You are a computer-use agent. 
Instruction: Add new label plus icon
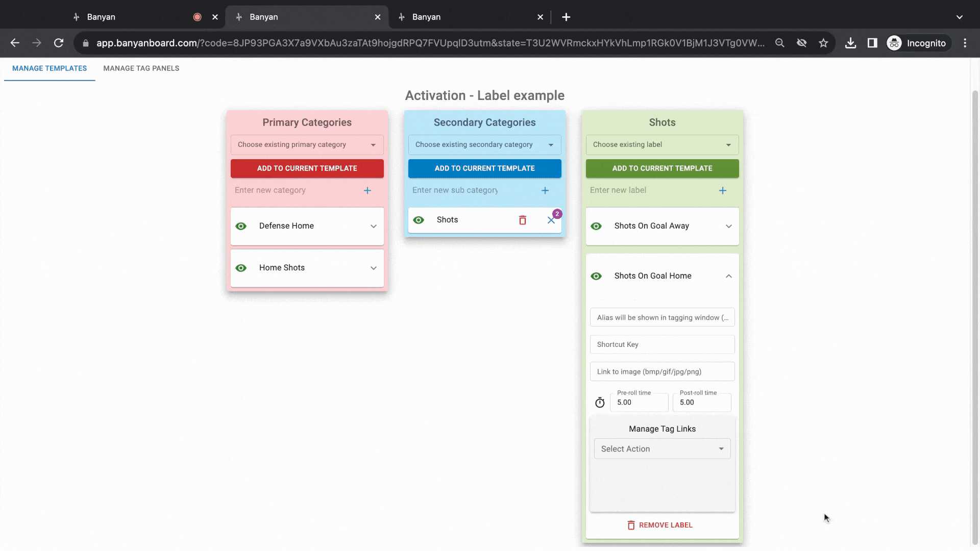tap(723, 190)
